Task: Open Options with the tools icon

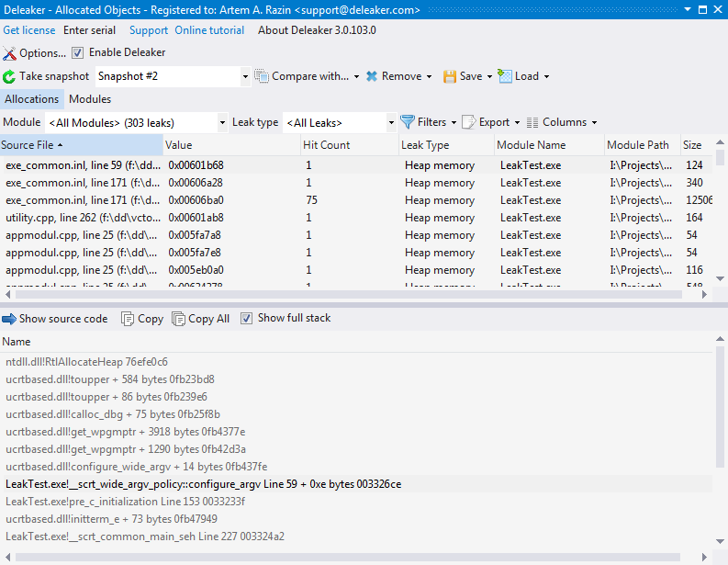Action: 10,53
